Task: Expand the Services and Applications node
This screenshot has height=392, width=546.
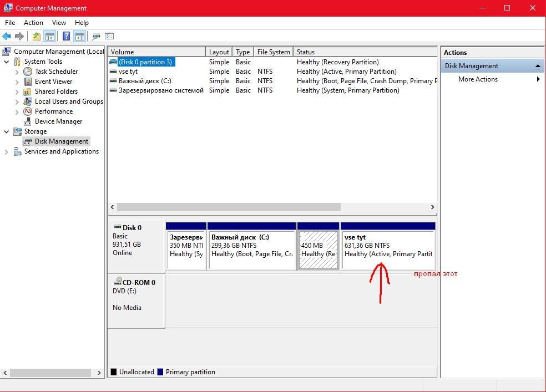Action: pos(7,151)
